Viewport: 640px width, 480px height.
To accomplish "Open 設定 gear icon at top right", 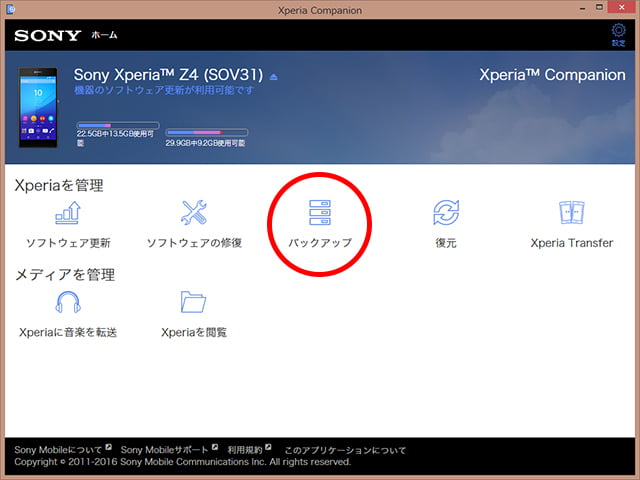I will tap(618, 36).
